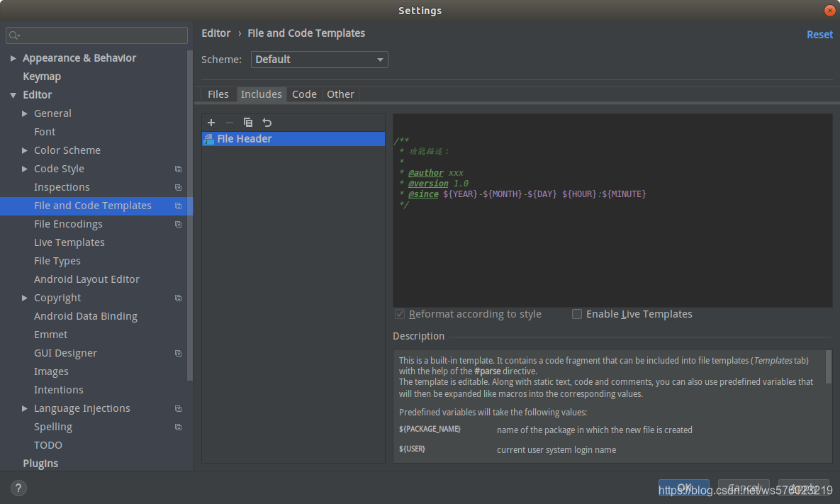The height and width of the screenshot is (504, 840).
Task: Click the project-level icon beside GUI Designer
Action: (179, 354)
